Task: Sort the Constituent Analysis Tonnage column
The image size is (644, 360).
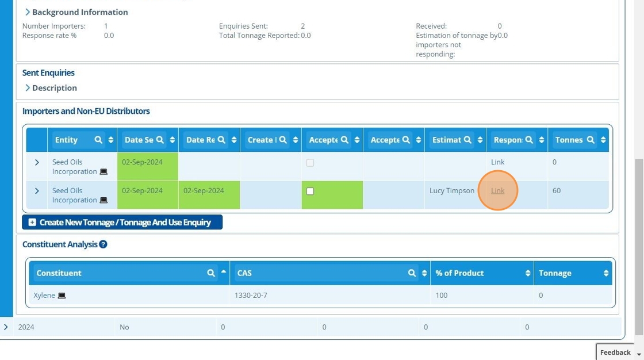Action: click(x=606, y=273)
